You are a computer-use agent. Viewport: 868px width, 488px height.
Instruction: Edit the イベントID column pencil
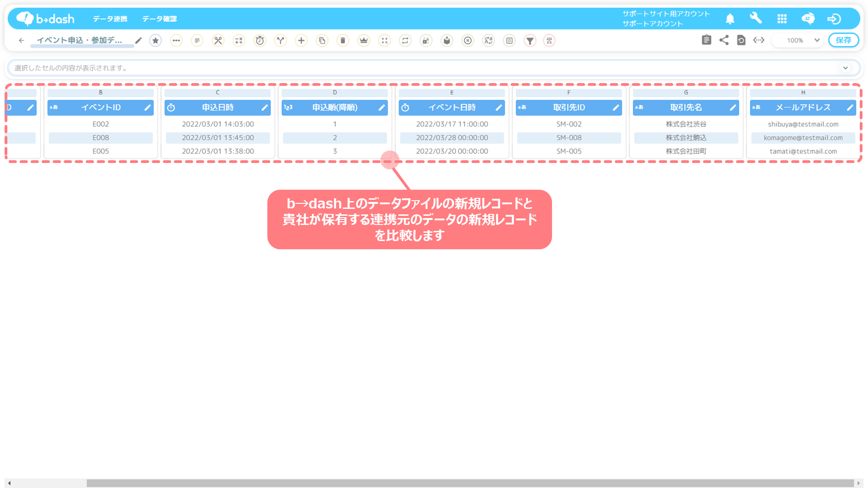pyautogui.click(x=147, y=107)
